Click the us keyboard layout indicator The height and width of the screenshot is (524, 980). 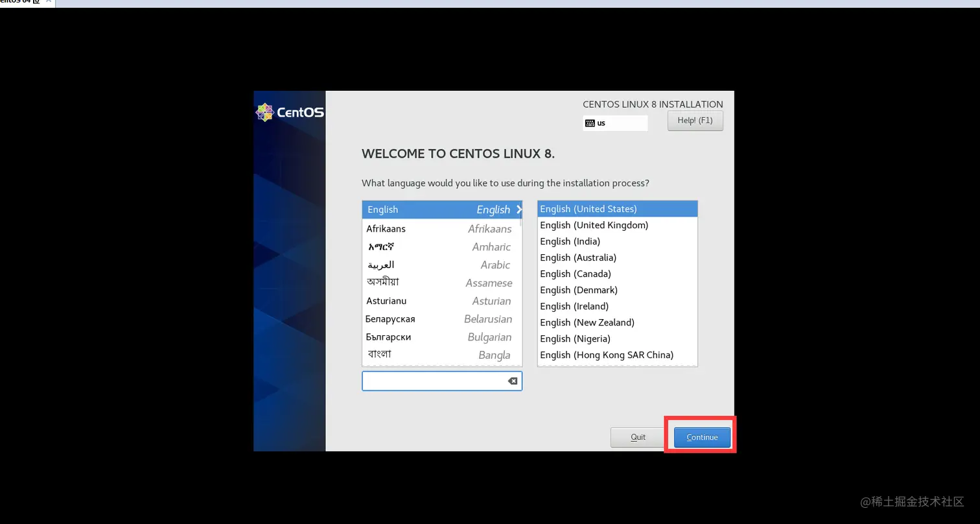click(x=615, y=123)
